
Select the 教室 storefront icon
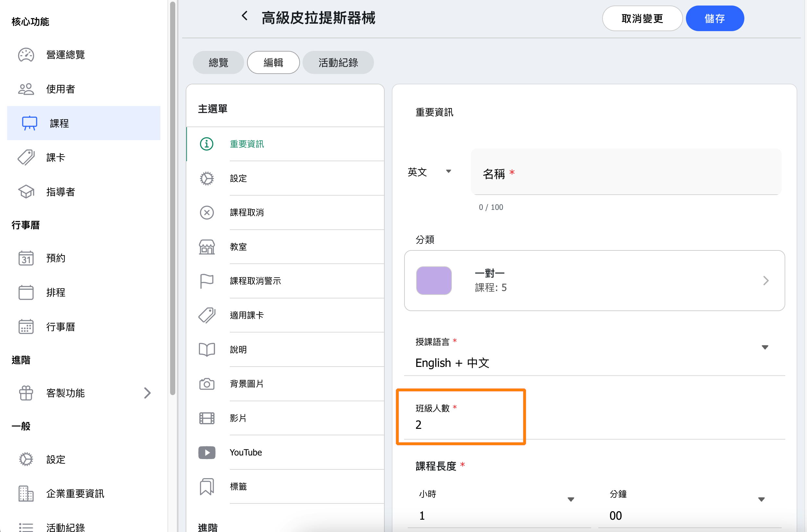pyautogui.click(x=207, y=247)
